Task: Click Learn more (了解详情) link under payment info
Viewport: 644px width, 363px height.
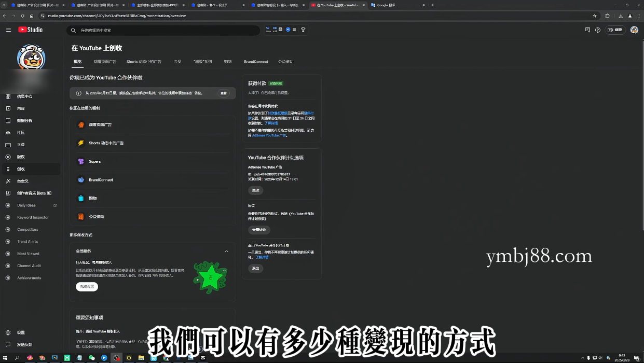Action: click(271, 123)
